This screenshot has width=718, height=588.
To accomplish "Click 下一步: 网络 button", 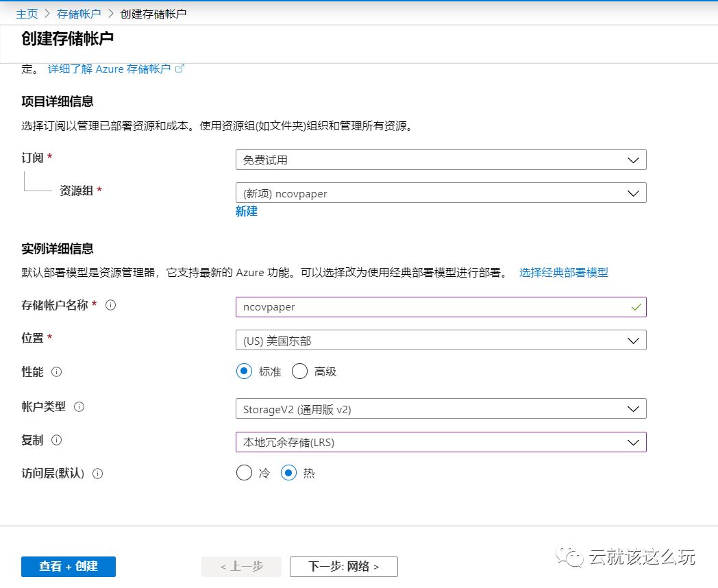I will (x=343, y=567).
